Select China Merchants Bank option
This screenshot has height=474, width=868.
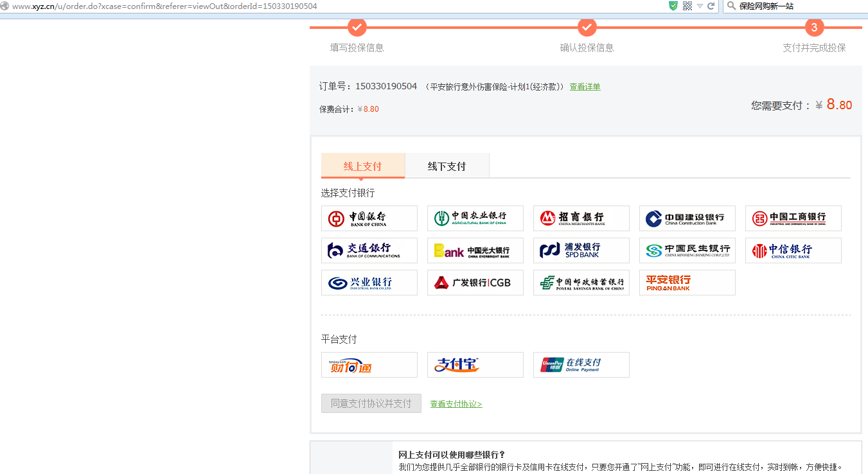pyautogui.click(x=581, y=218)
